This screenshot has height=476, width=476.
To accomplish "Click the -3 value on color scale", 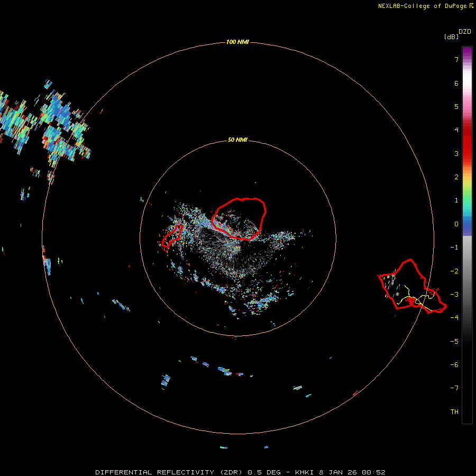I will [454, 295].
